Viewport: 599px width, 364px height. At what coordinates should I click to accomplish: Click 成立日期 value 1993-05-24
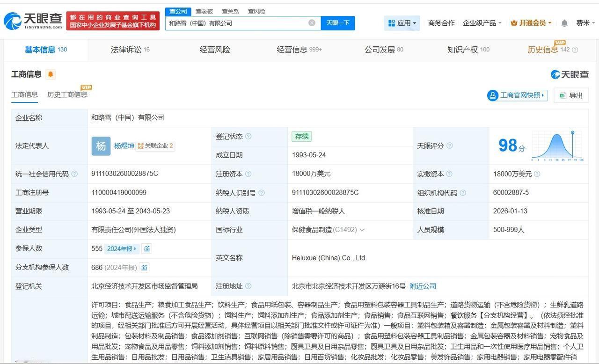[x=309, y=155]
